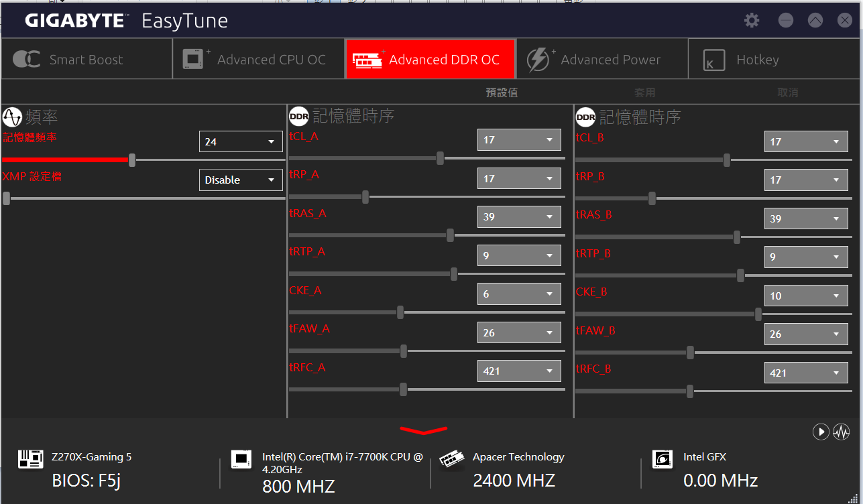863x504 pixels.
Task: Open the Advanced CPU OC tab
Action: click(259, 59)
